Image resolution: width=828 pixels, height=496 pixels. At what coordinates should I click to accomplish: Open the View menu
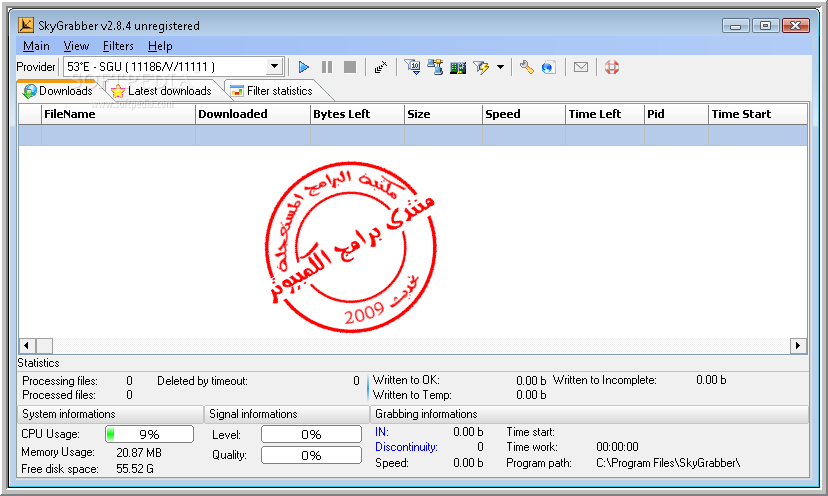click(76, 46)
